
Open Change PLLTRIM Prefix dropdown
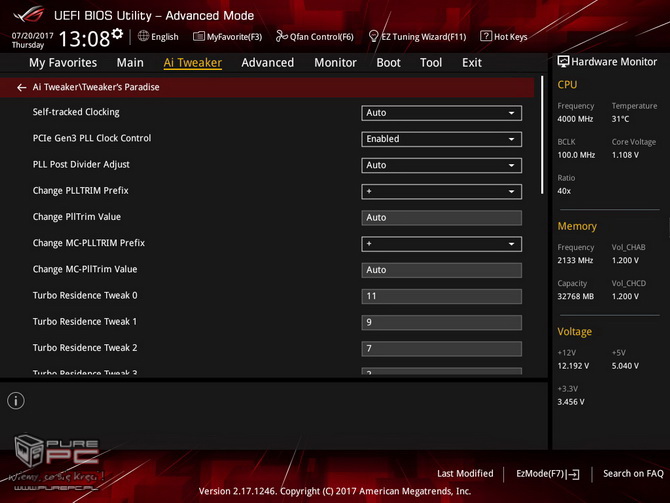click(x=441, y=191)
